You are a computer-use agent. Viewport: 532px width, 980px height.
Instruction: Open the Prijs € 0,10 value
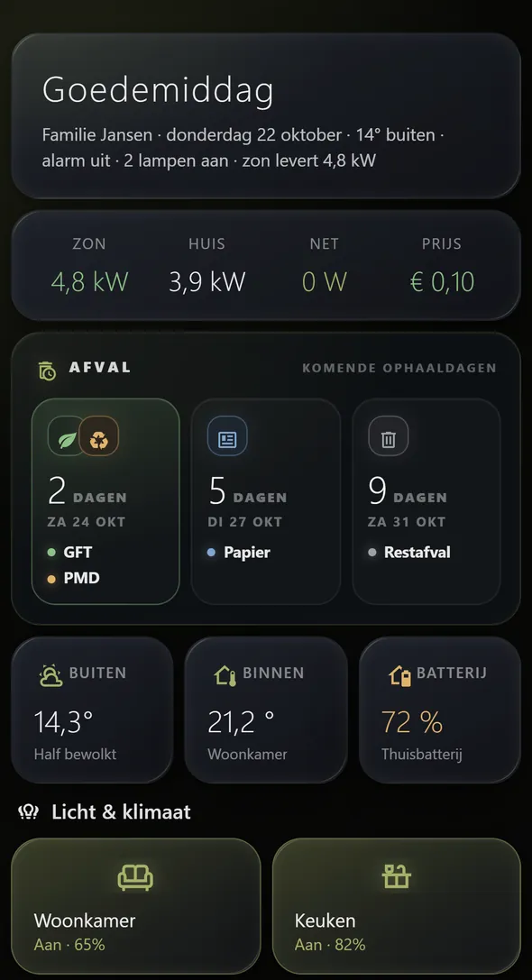442,281
